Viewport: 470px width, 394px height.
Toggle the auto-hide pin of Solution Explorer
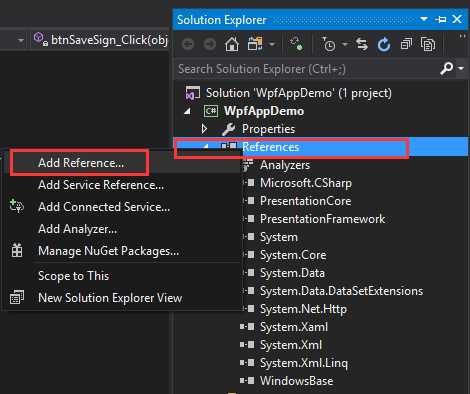[441, 20]
